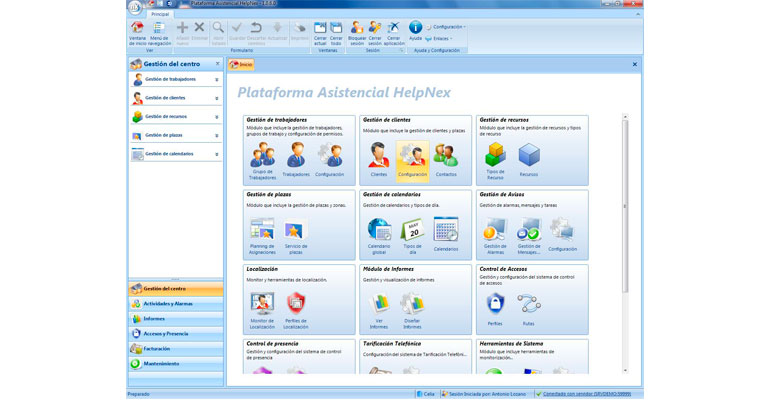Image resolution: width=770 pixels, height=400 pixels.
Task: Click Sesión group dialog launcher
Action: tap(401, 50)
